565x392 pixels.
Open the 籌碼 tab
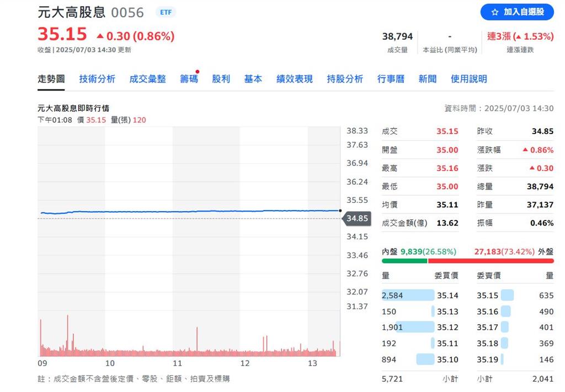[189, 79]
